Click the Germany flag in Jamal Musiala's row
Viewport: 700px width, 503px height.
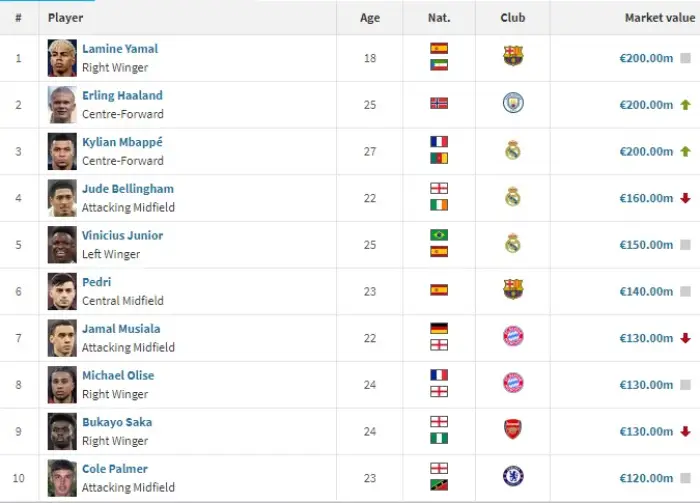tap(439, 328)
